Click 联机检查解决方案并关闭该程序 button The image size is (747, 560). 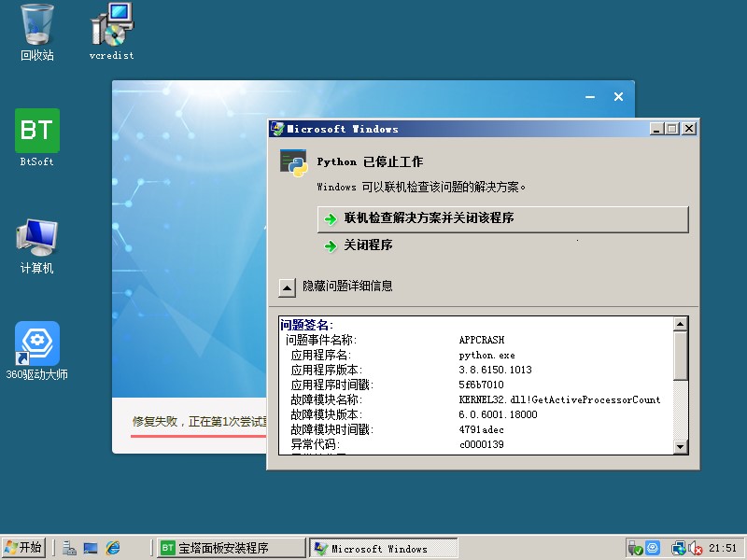[x=502, y=219]
